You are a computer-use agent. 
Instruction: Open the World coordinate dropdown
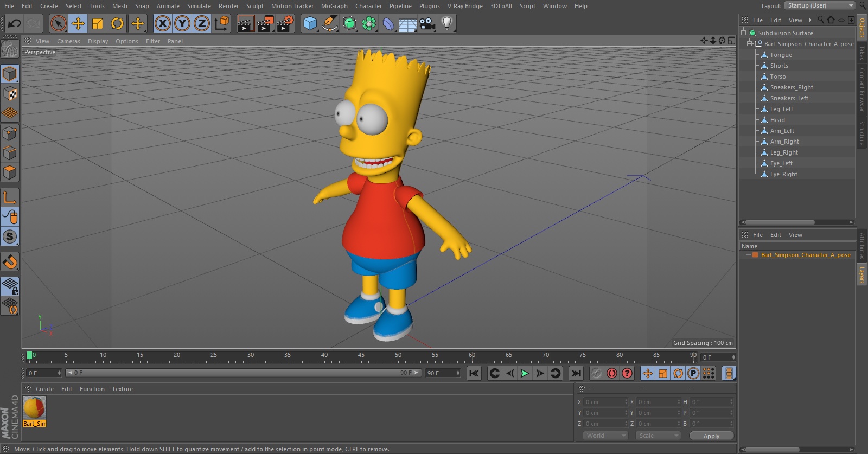(605, 436)
